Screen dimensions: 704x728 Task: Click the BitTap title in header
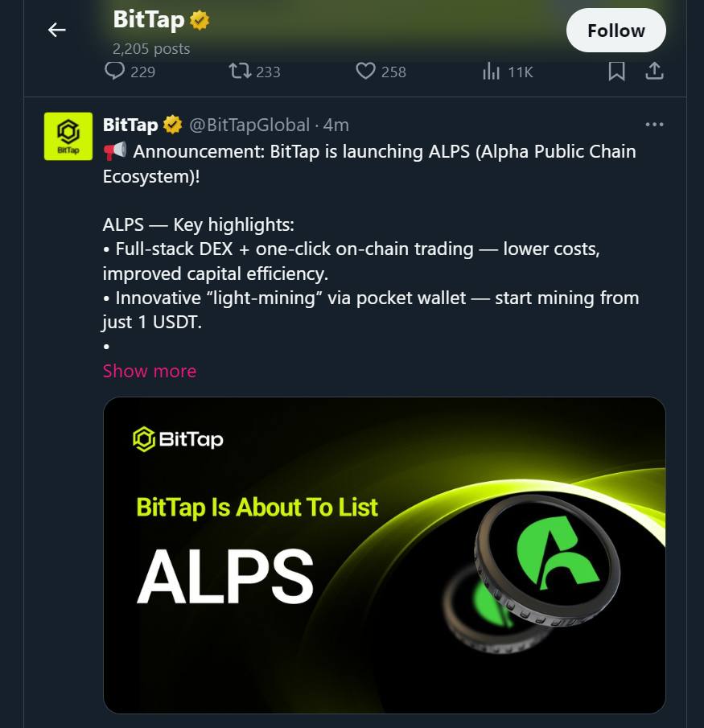pyautogui.click(x=149, y=20)
